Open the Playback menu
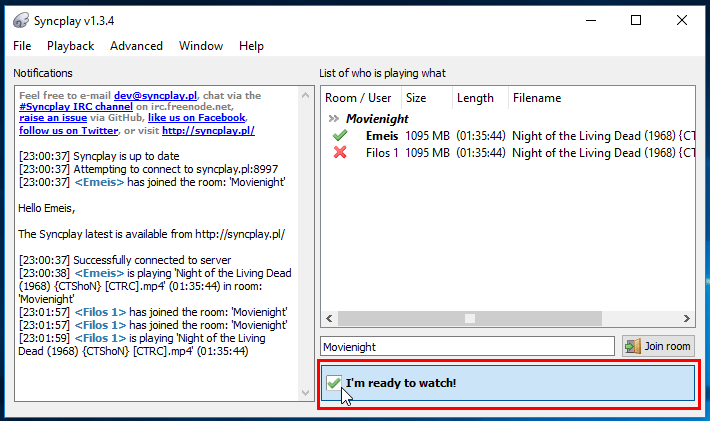 click(x=70, y=46)
